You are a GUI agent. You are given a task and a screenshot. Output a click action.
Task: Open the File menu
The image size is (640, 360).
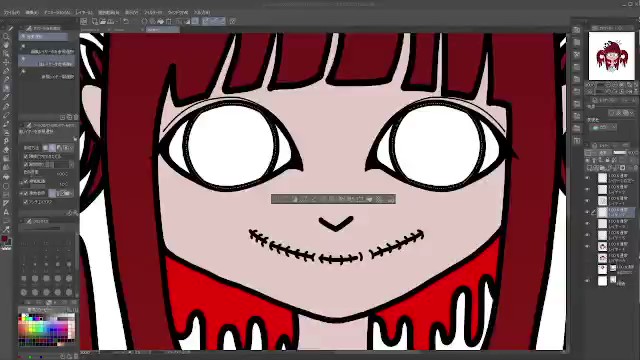11,13
